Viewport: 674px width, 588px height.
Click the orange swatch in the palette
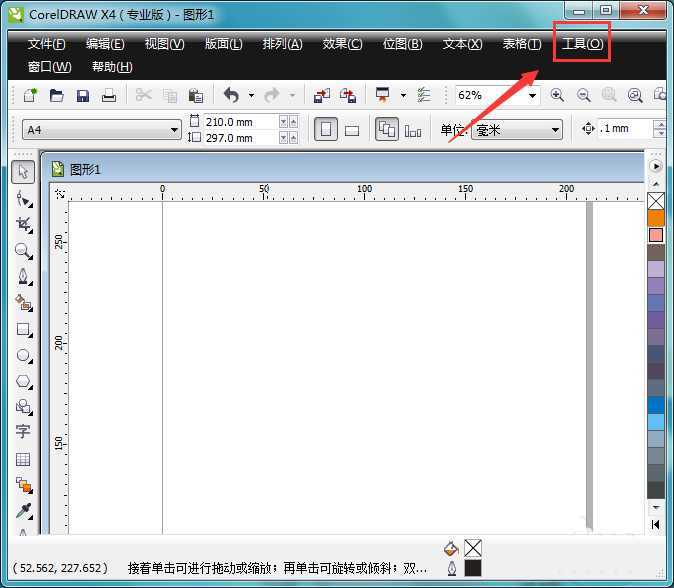[x=656, y=217]
